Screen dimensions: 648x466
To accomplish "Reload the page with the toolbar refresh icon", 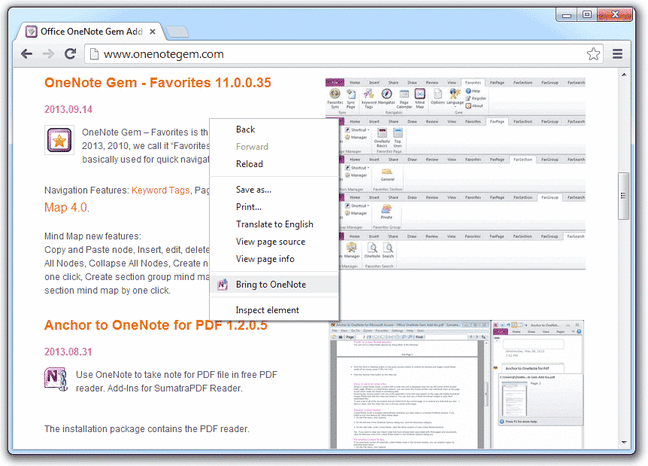I will click(x=71, y=54).
